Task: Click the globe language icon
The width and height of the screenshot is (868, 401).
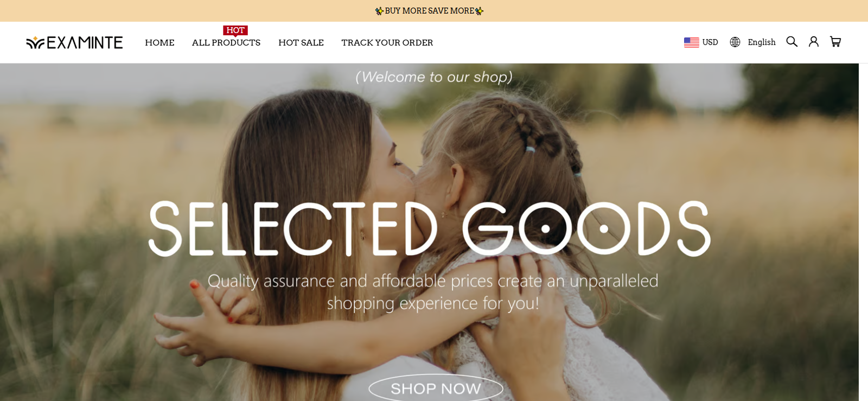Action: [735, 42]
